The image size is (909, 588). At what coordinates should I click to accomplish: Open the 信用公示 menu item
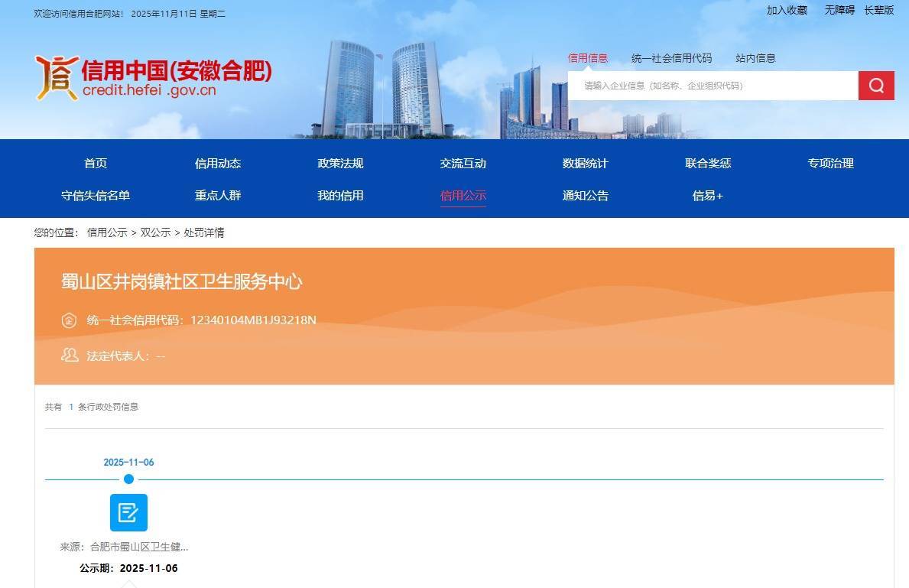pos(463,195)
